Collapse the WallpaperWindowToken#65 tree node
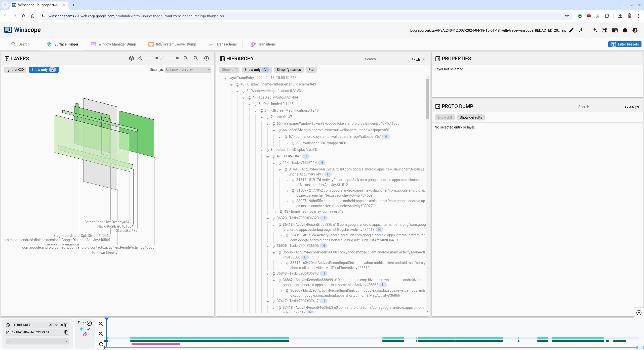Image resolution: width=644 pixels, height=350 pixels. 268,124
